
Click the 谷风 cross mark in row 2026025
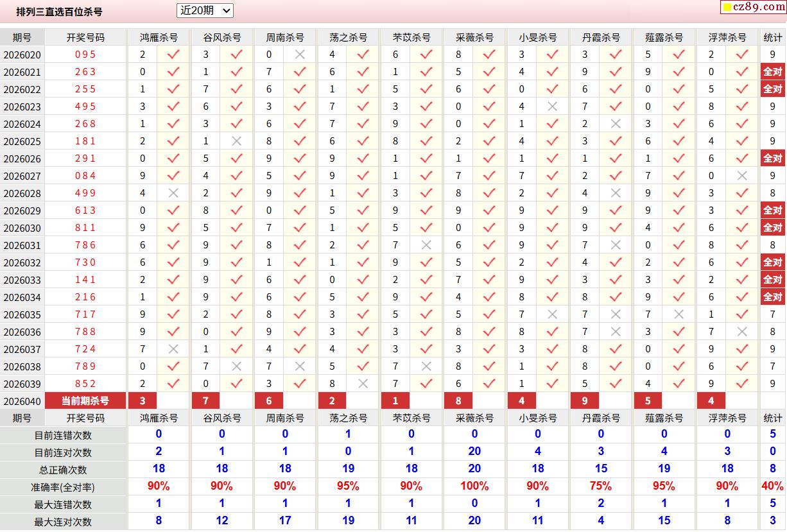(236, 141)
